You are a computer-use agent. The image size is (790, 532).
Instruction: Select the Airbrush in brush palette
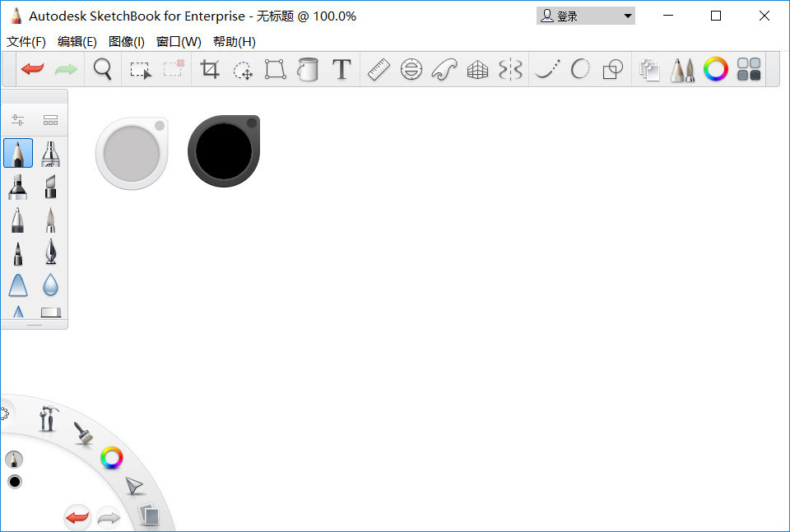(50, 154)
